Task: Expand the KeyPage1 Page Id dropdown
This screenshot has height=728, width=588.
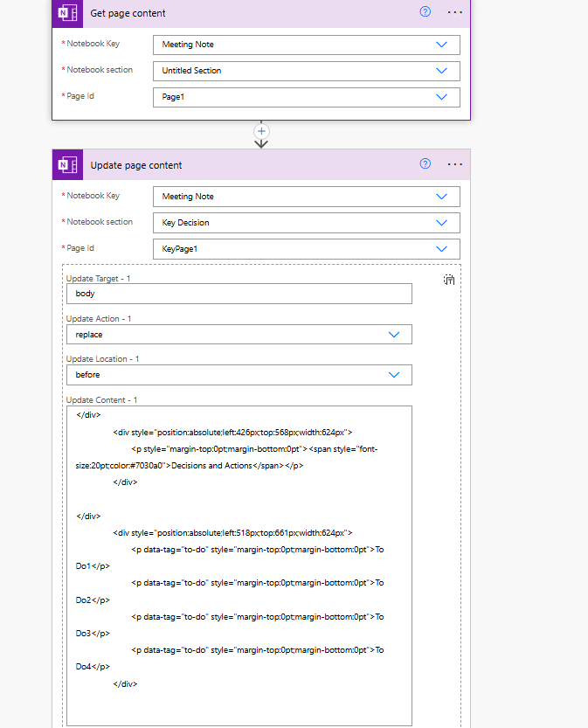Action: [441, 249]
